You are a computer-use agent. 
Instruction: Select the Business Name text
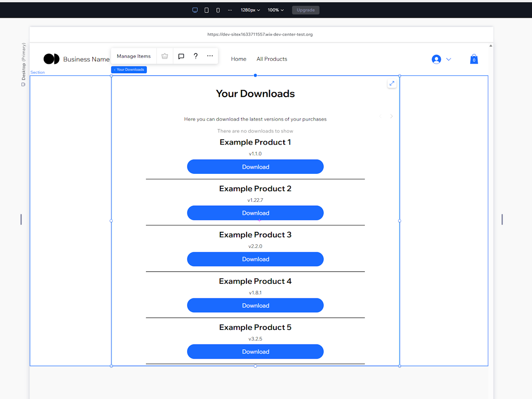click(86, 59)
